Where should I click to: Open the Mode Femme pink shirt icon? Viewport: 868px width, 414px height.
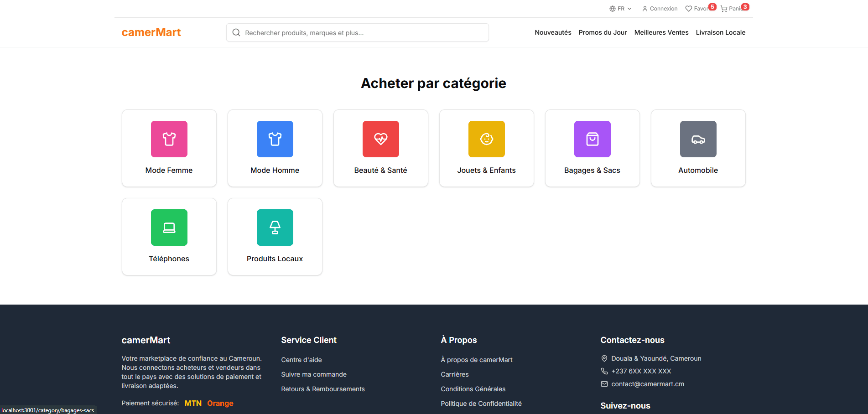point(169,139)
